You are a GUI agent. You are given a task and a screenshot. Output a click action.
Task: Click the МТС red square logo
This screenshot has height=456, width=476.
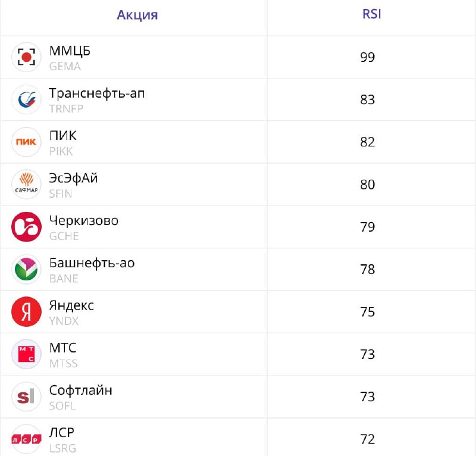pyautogui.click(x=26, y=354)
